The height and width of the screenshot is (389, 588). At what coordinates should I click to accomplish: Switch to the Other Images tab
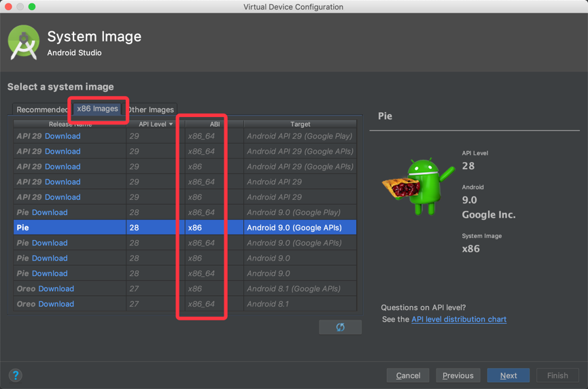coord(150,109)
